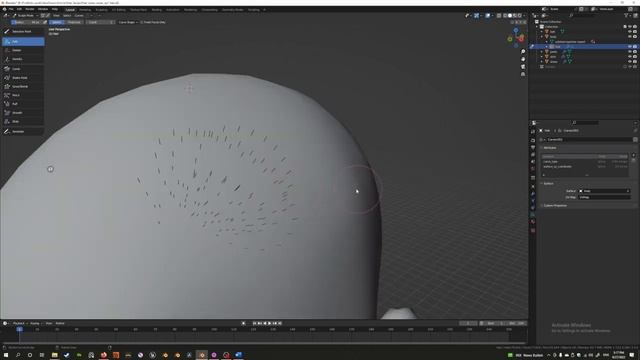Click the blue Z axis on the gizmo

(516, 31)
